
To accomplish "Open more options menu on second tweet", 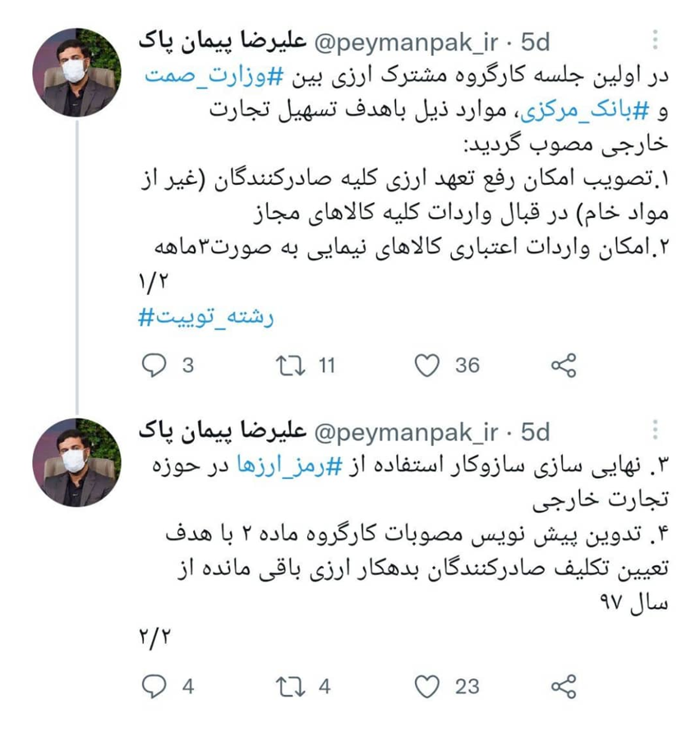I will 655,430.
